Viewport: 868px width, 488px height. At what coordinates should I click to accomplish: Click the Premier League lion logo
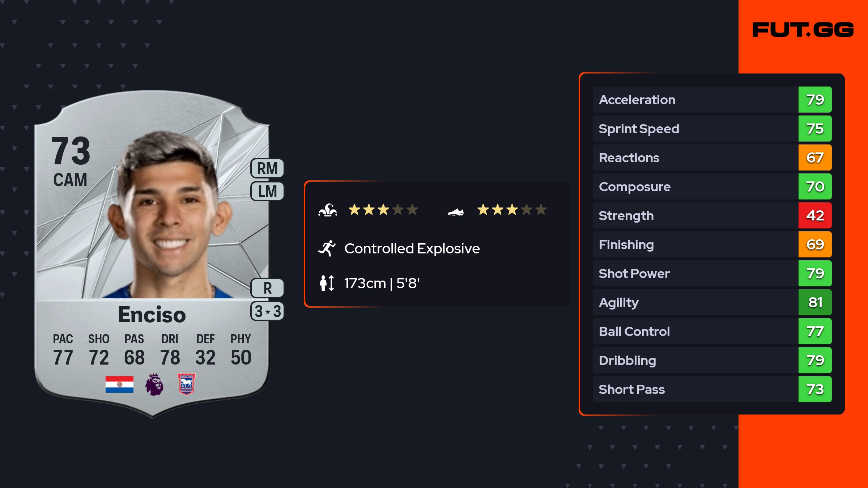click(x=154, y=384)
